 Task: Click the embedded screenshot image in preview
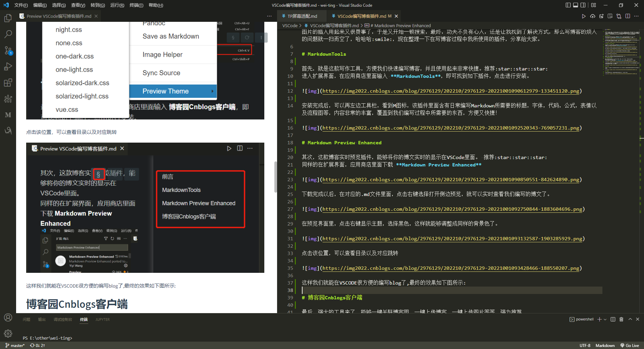point(145,208)
